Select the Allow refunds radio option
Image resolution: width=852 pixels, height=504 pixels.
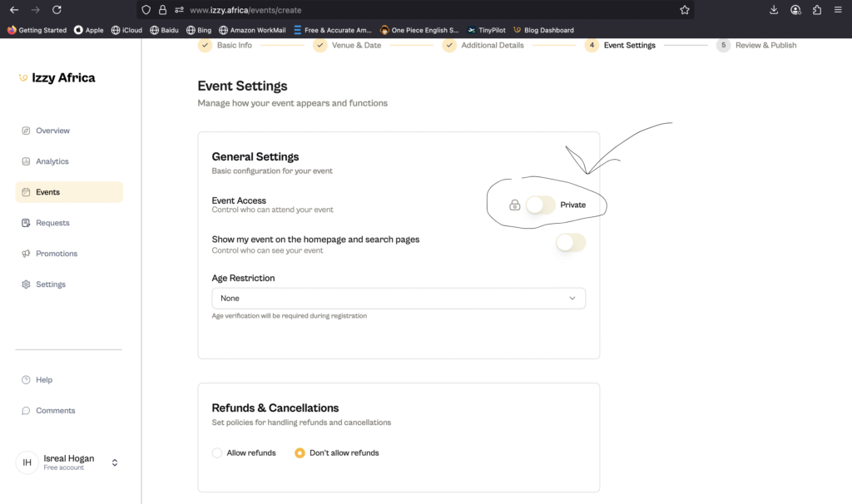pos(217,453)
